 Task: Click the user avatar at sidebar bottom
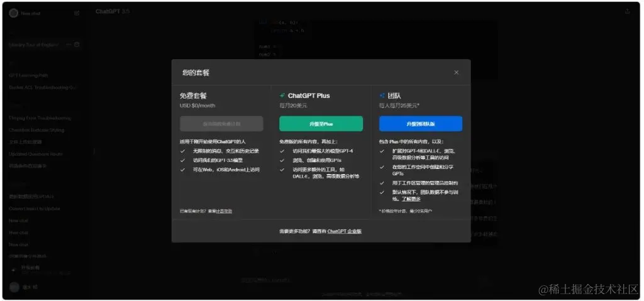pyautogui.click(x=14, y=287)
